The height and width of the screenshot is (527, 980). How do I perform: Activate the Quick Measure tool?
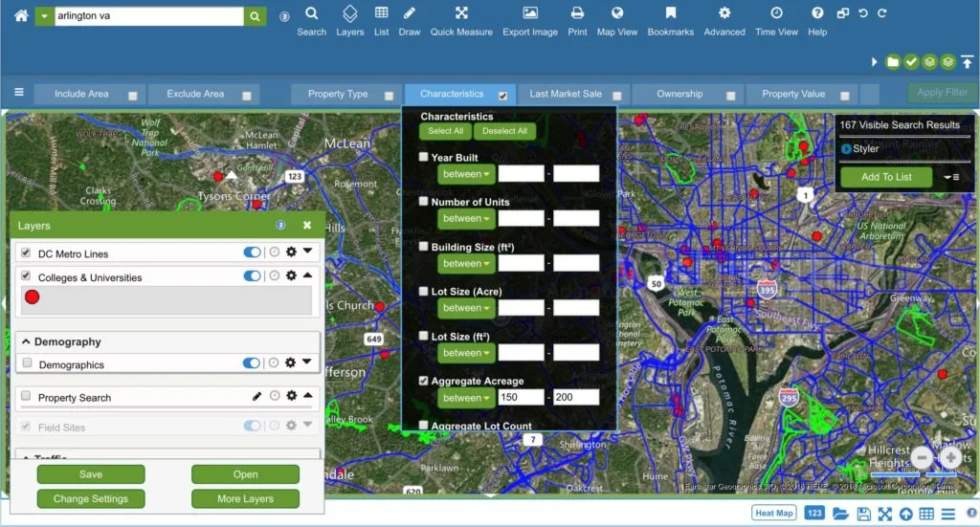click(461, 21)
